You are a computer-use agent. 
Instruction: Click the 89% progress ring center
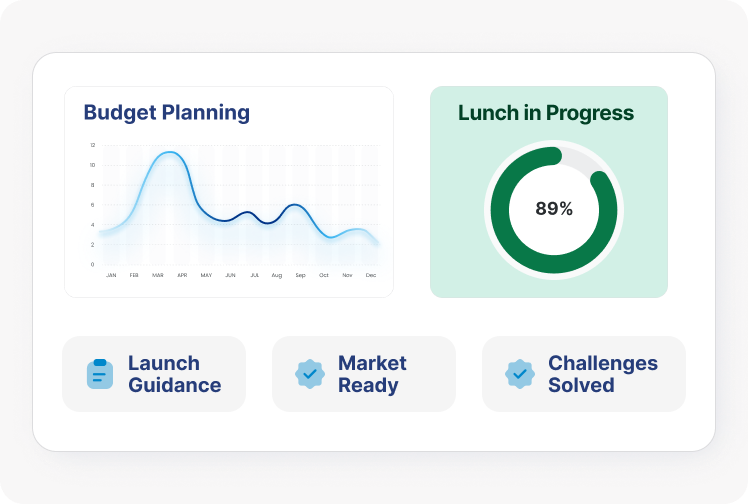coord(554,209)
